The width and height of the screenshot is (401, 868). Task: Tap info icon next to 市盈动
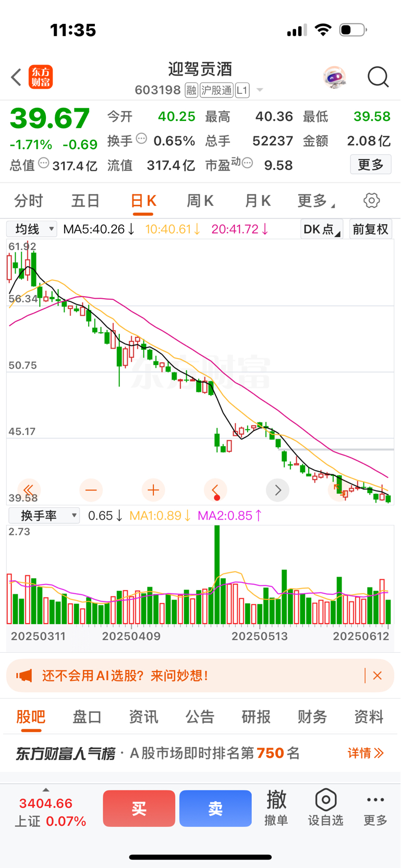[x=248, y=163]
